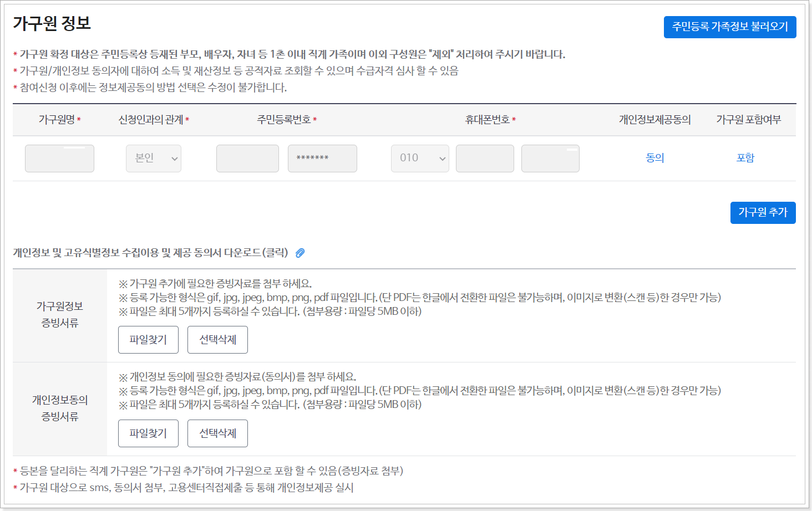Screen dimensions: 812x511
Task: Click the note '가구원 추가에 필요한 증빙자료를 첨부 하세요'
Action: pos(215,284)
